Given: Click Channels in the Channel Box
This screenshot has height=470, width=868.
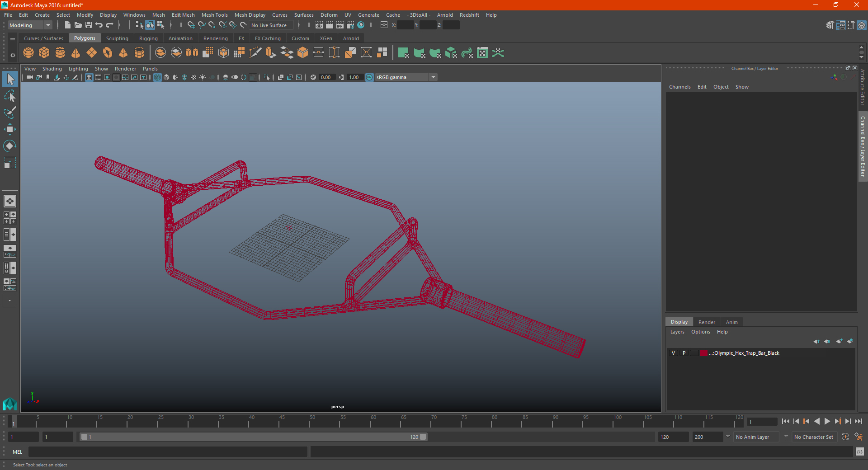Looking at the screenshot, I should point(679,87).
